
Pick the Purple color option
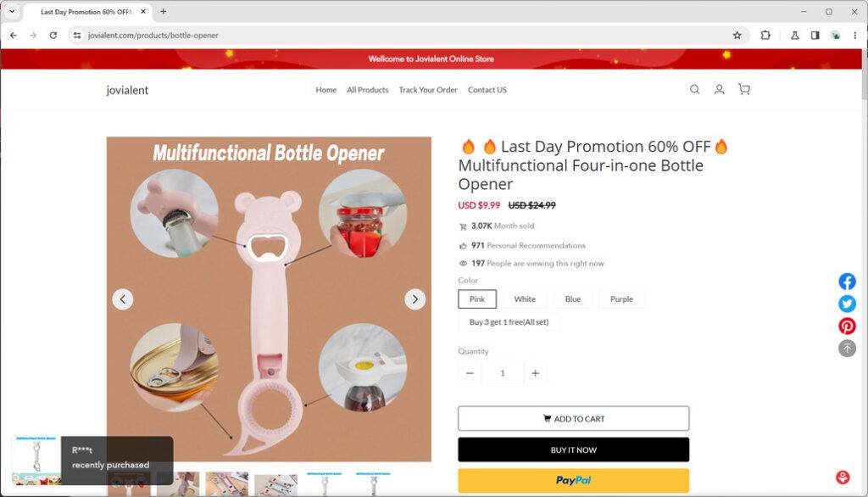(621, 299)
